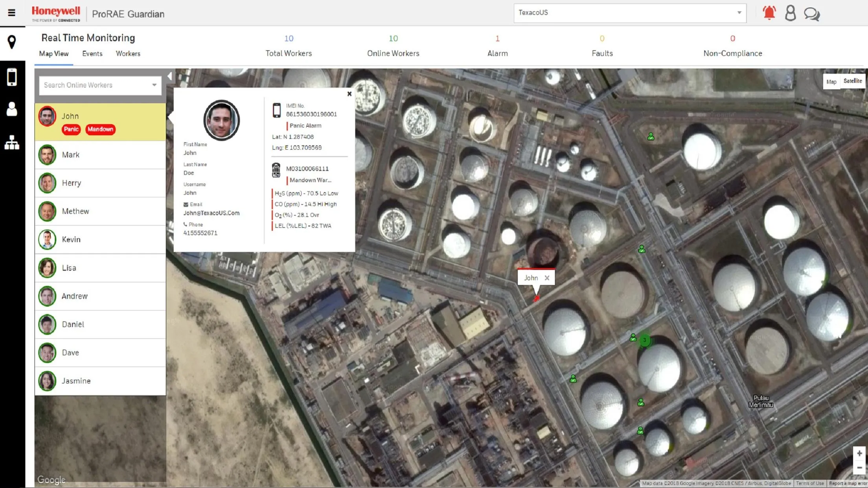Click the H2S (ppm) reading
Screen dimensions: 868x488
pos(306,193)
